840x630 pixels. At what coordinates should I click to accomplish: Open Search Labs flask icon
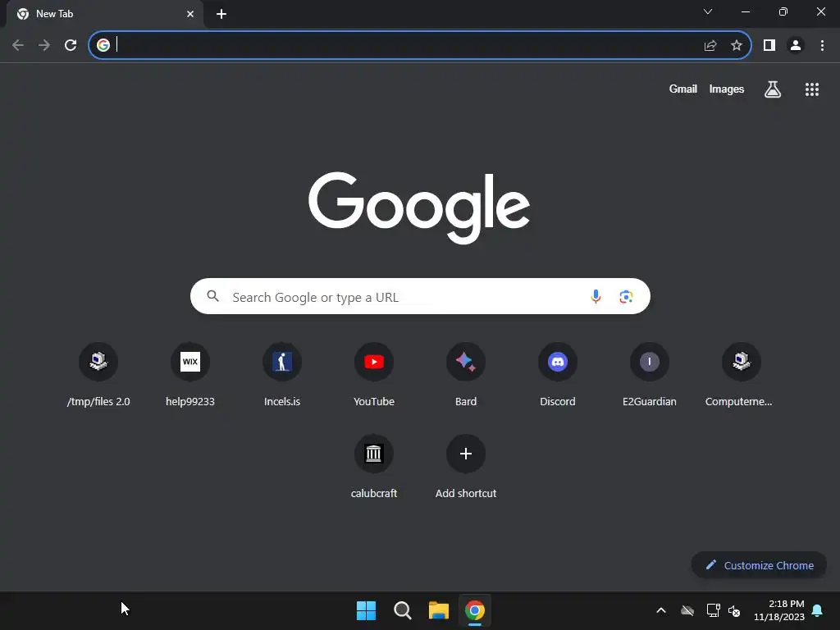click(772, 89)
